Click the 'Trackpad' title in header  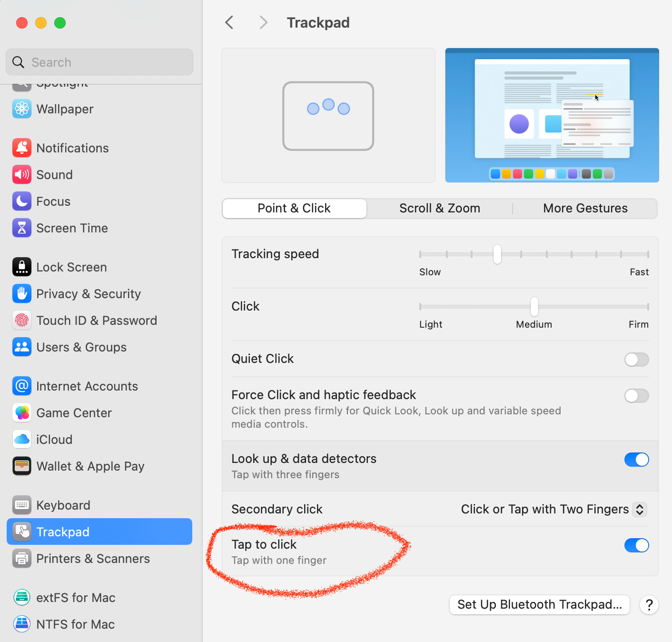[x=318, y=22]
